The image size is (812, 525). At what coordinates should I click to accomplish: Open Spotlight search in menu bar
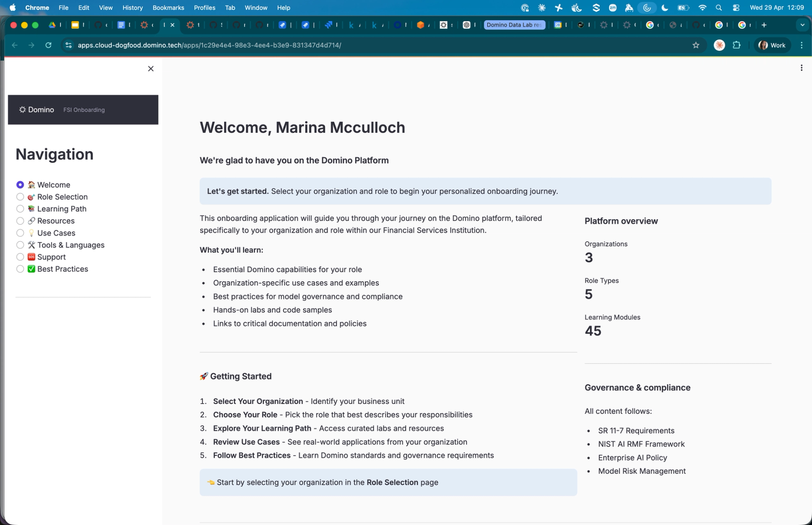719,8
